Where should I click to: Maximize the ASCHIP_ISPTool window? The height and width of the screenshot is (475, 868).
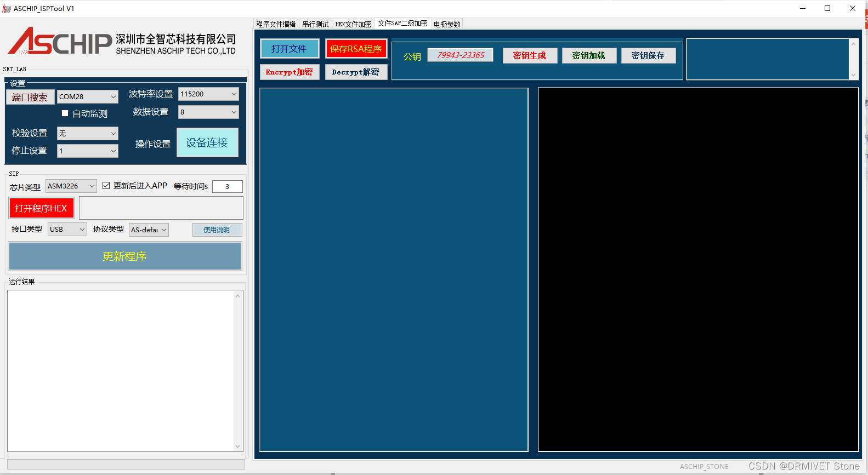827,8
